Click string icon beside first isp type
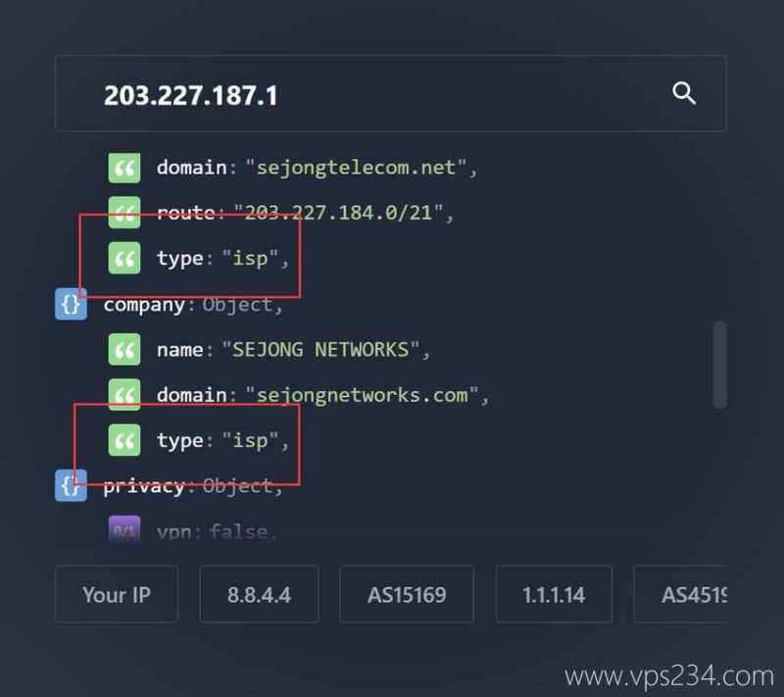 click(x=124, y=259)
